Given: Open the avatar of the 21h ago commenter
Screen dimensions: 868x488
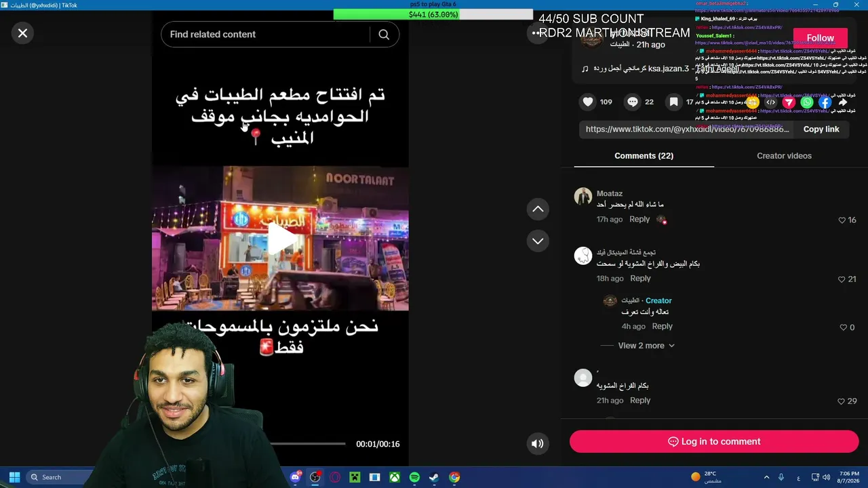Looking at the screenshot, I should [x=583, y=378].
